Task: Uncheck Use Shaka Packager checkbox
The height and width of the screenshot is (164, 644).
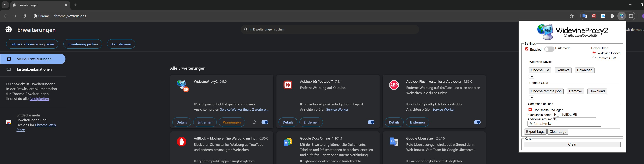Action: click(x=530, y=109)
